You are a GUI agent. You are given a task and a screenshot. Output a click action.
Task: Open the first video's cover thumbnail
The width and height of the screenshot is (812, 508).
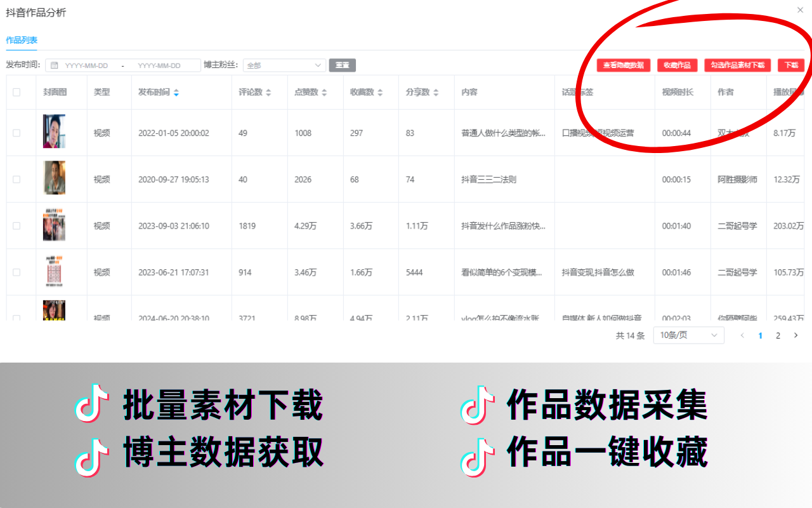tap(54, 132)
